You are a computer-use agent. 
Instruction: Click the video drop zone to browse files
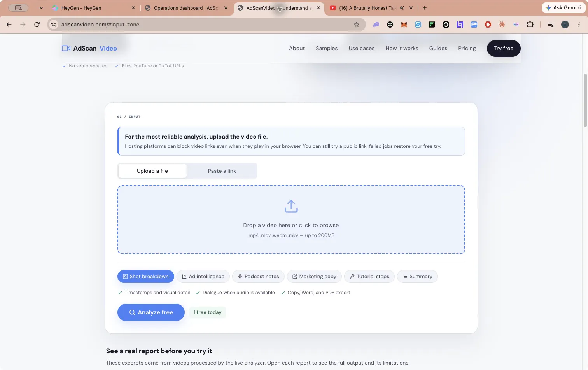[291, 220]
